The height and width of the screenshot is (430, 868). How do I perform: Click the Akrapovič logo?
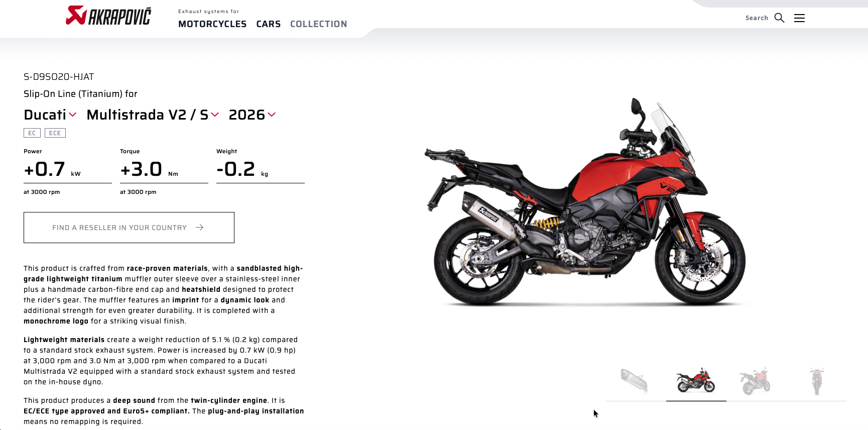point(108,16)
